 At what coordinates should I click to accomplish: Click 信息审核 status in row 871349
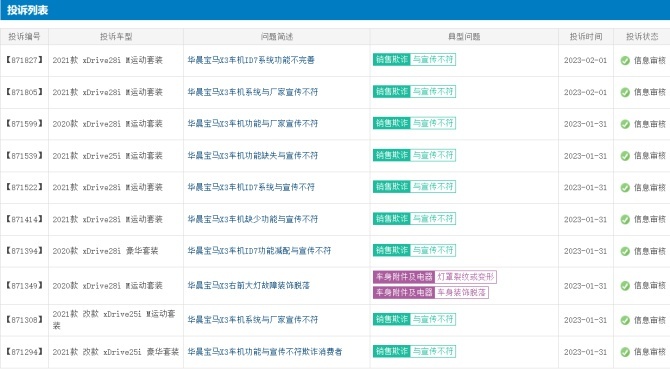pos(649,285)
